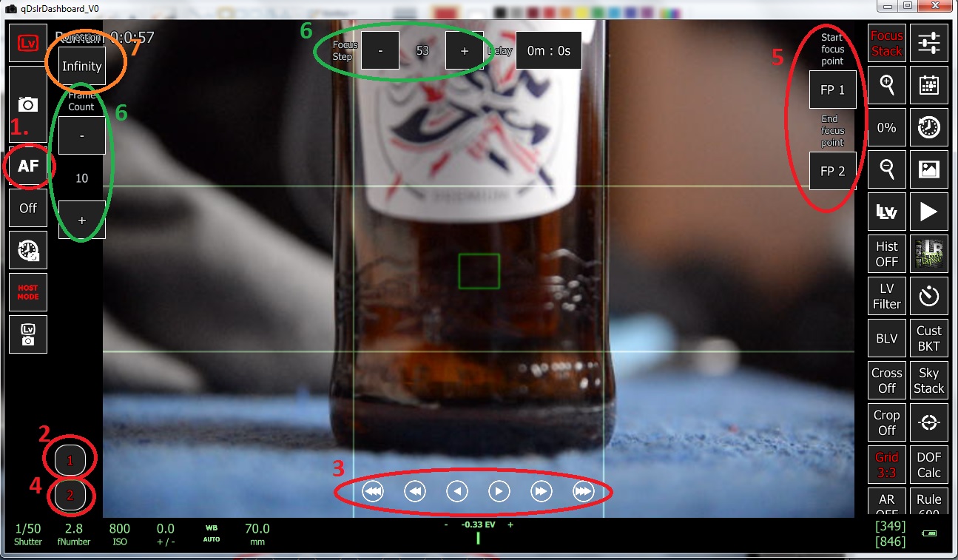Open the settings sliders icon
The width and height of the screenshot is (958, 560).
929,42
